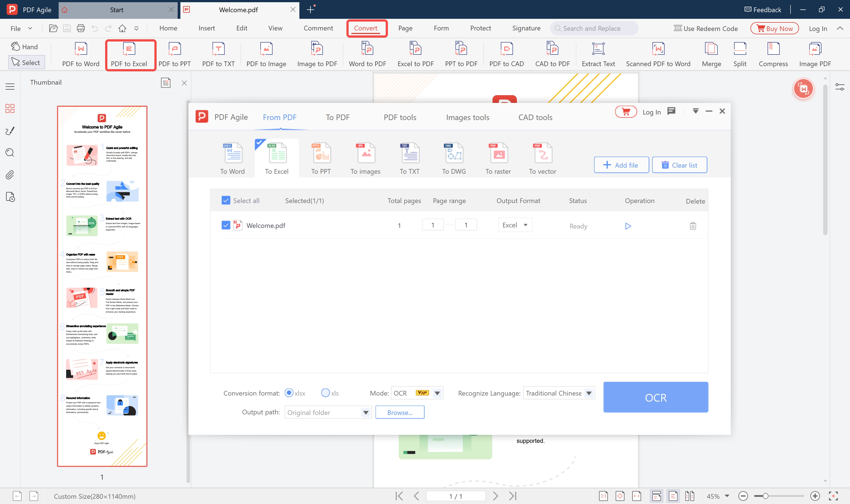Image resolution: width=850 pixels, height=504 pixels.
Task: Choose To PPT in converter dialog
Action: 321,158
